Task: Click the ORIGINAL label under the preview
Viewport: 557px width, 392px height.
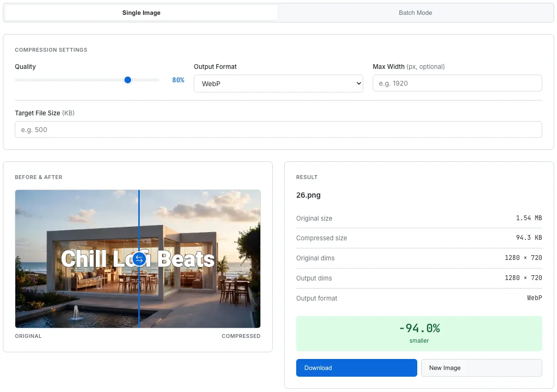Action: (x=28, y=336)
